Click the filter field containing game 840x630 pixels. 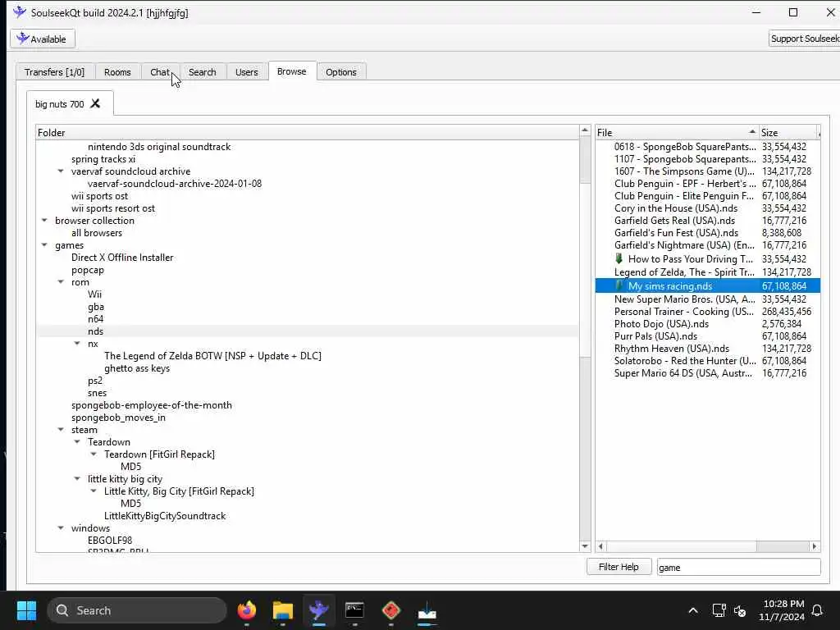pyautogui.click(x=739, y=568)
